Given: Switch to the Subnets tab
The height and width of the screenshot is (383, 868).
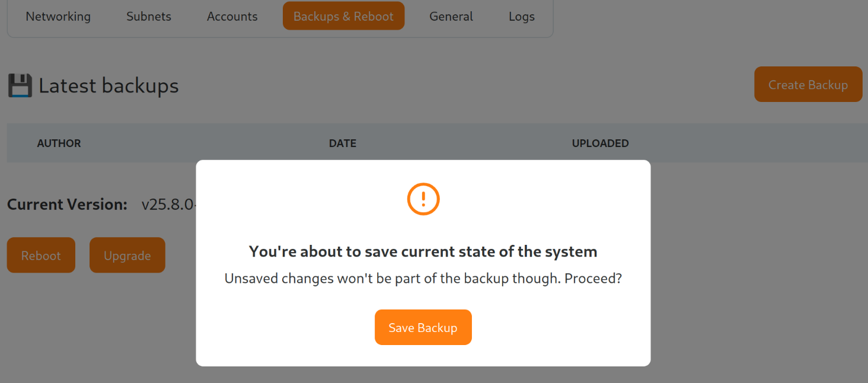Looking at the screenshot, I should pos(149,17).
